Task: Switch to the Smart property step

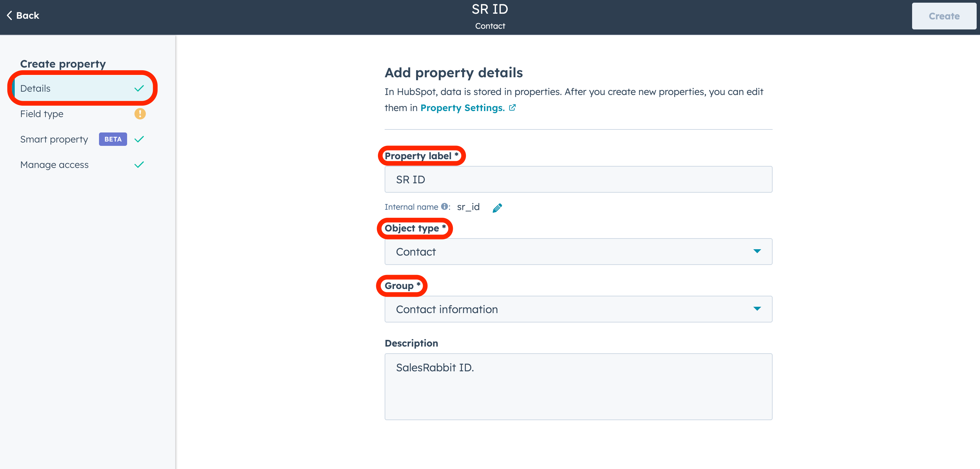Action: (x=54, y=139)
